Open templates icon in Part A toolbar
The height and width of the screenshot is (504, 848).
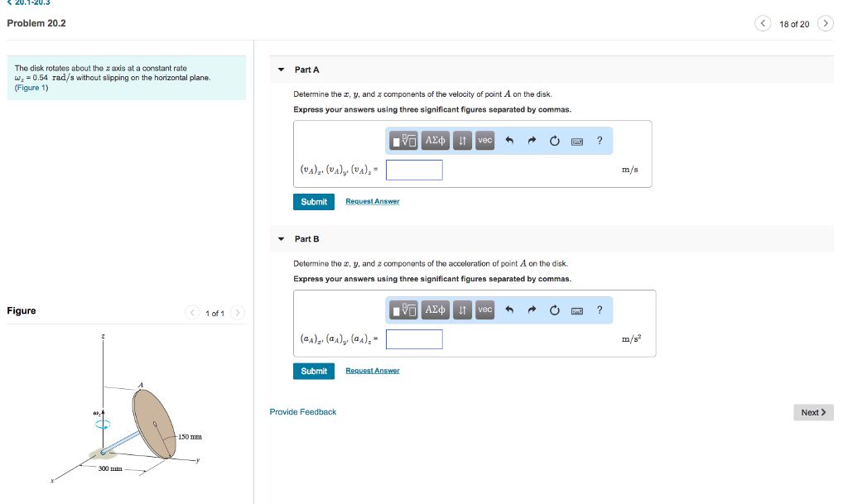[403, 141]
